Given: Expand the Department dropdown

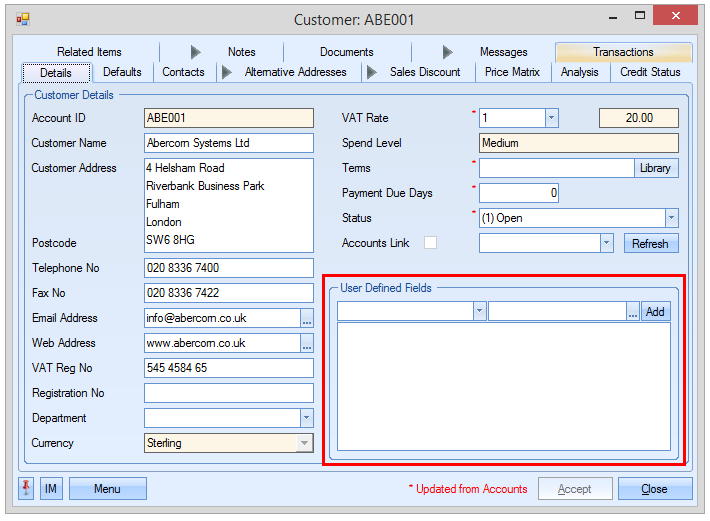Looking at the screenshot, I should point(306,418).
